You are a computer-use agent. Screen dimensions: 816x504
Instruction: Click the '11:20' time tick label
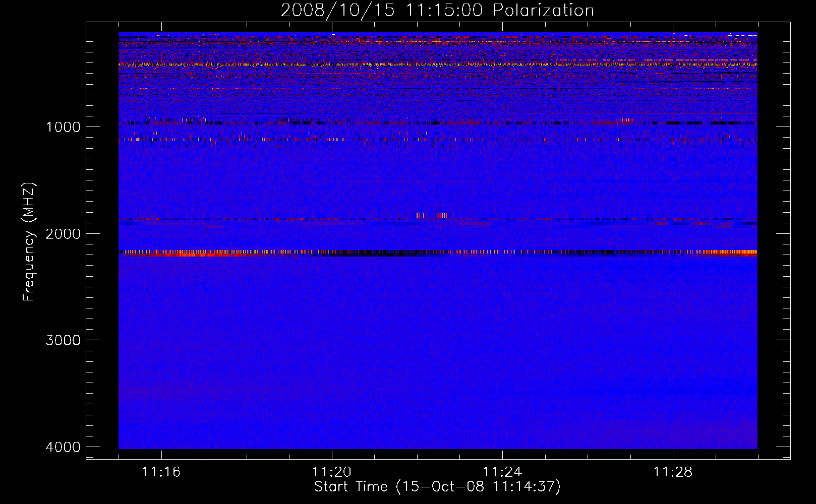pyautogui.click(x=331, y=472)
